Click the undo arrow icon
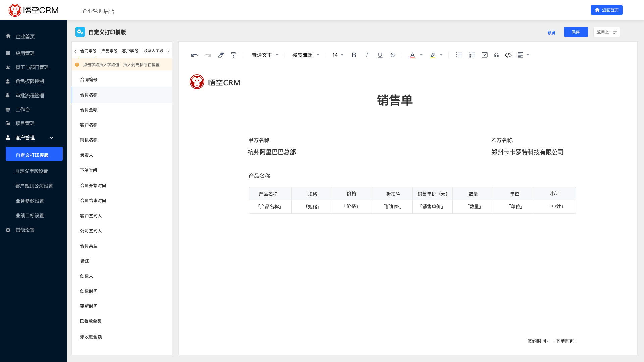The width and height of the screenshot is (644, 362). click(x=194, y=55)
